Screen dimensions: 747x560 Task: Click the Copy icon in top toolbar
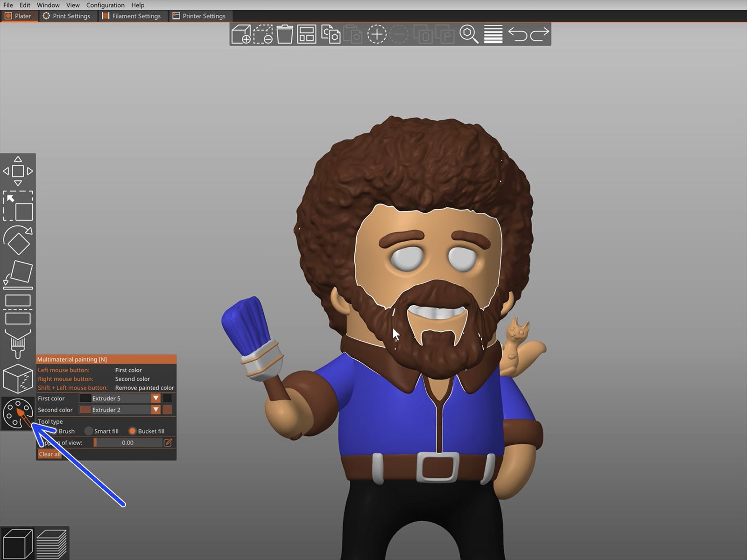(x=331, y=35)
